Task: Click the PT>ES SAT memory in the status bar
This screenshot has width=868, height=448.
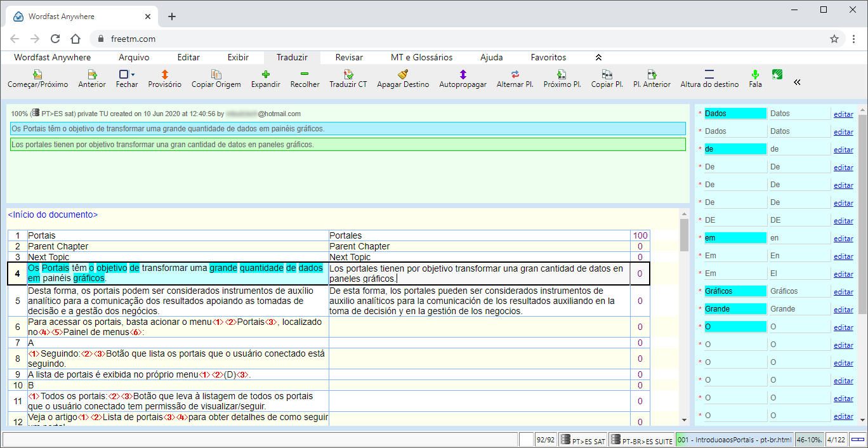Action: click(583, 440)
